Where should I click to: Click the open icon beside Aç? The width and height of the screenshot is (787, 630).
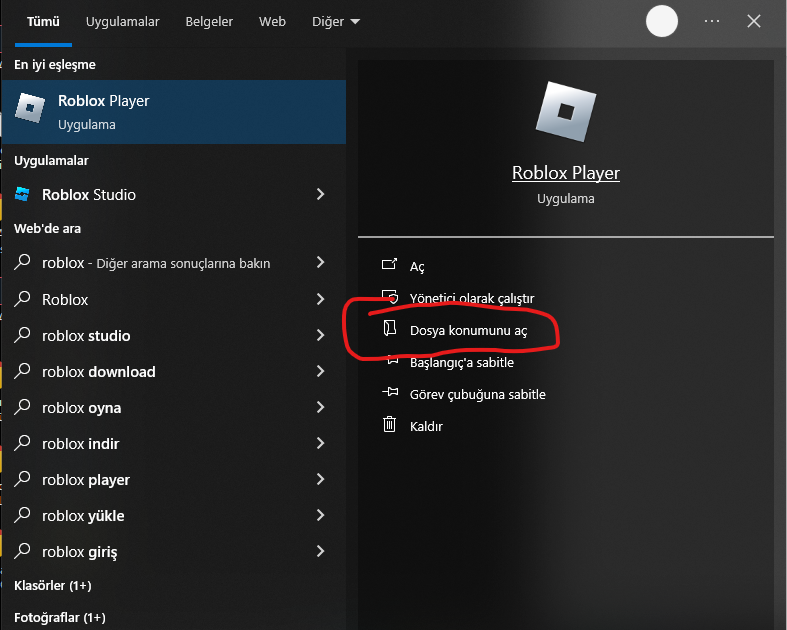(389, 264)
